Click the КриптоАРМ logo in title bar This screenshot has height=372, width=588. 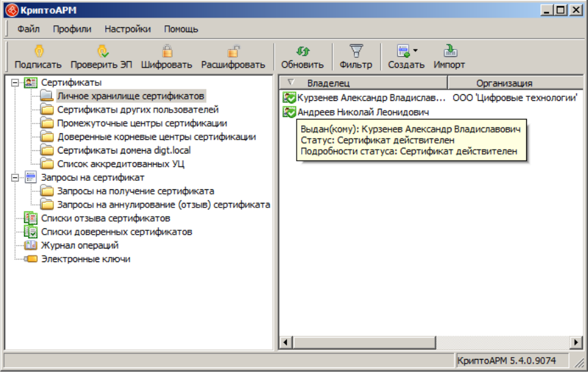click(x=12, y=10)
